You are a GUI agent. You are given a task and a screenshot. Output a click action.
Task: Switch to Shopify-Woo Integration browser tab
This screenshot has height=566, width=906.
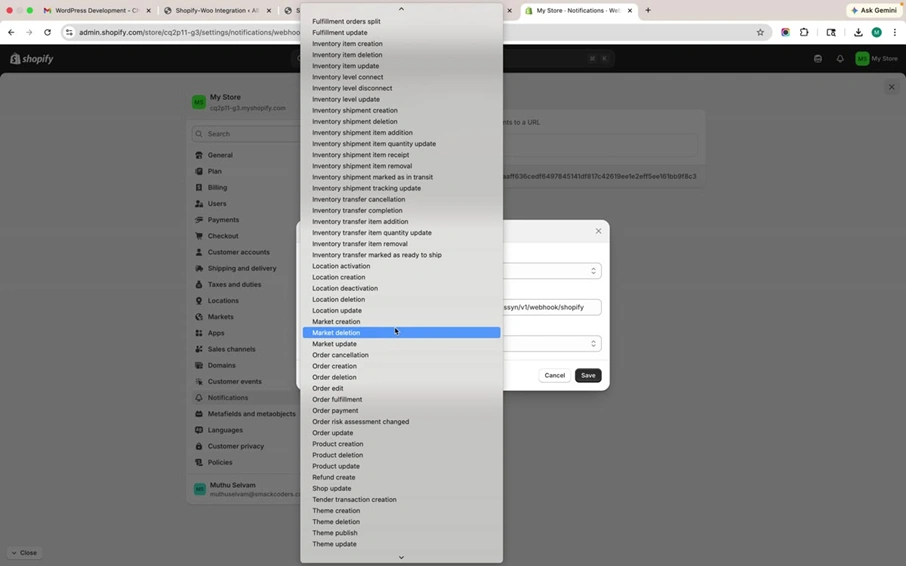pos(217,10)
